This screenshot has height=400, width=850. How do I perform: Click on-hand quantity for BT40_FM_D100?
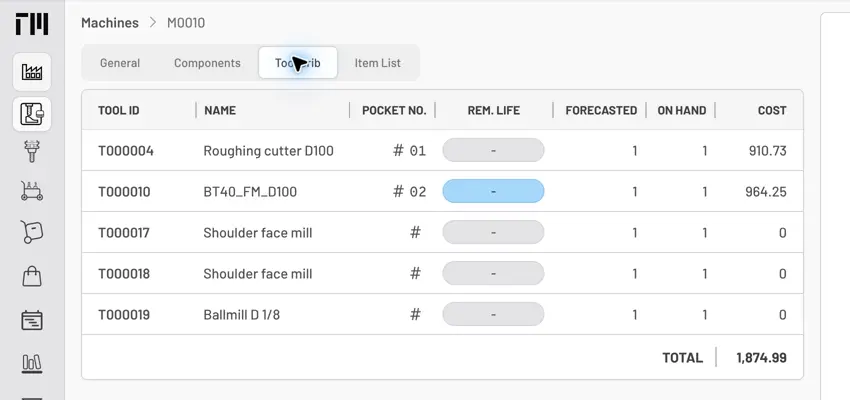click(x=704, y=192)
